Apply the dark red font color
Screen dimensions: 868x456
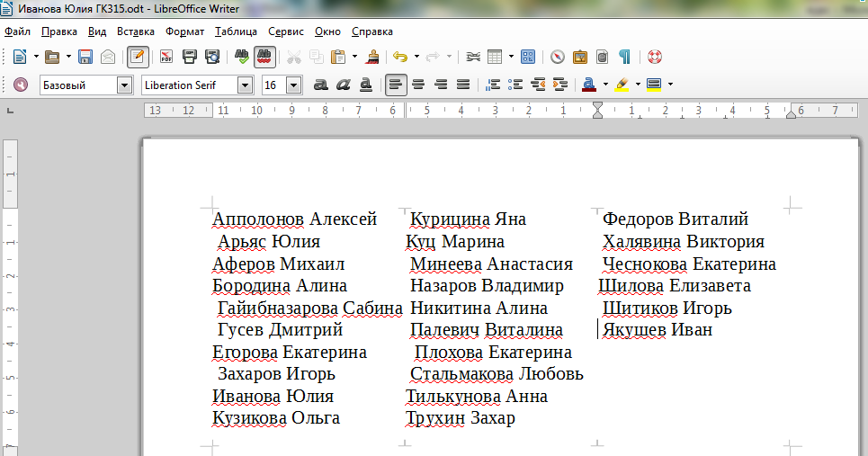point(589,85)
